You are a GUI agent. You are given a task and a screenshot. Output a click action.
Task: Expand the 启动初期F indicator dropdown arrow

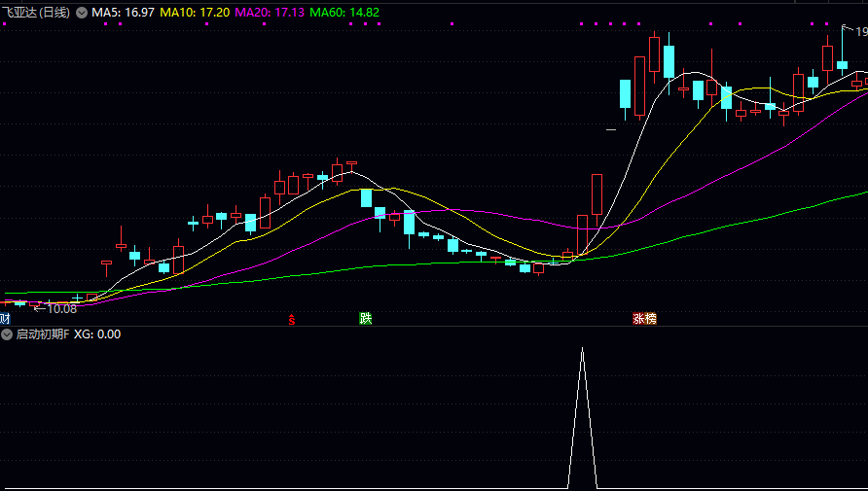(8, 333)
